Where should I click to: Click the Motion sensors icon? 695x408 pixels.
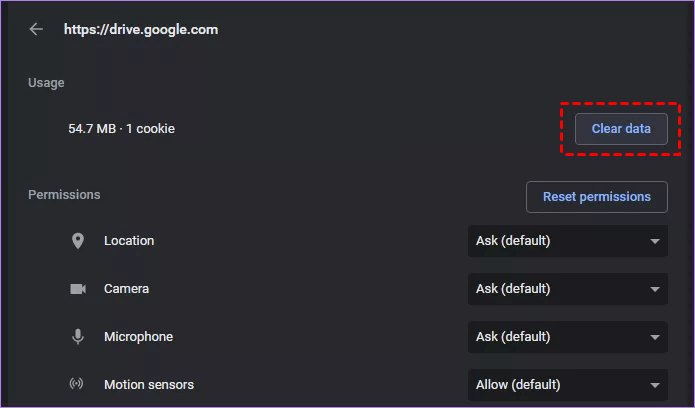78,385
